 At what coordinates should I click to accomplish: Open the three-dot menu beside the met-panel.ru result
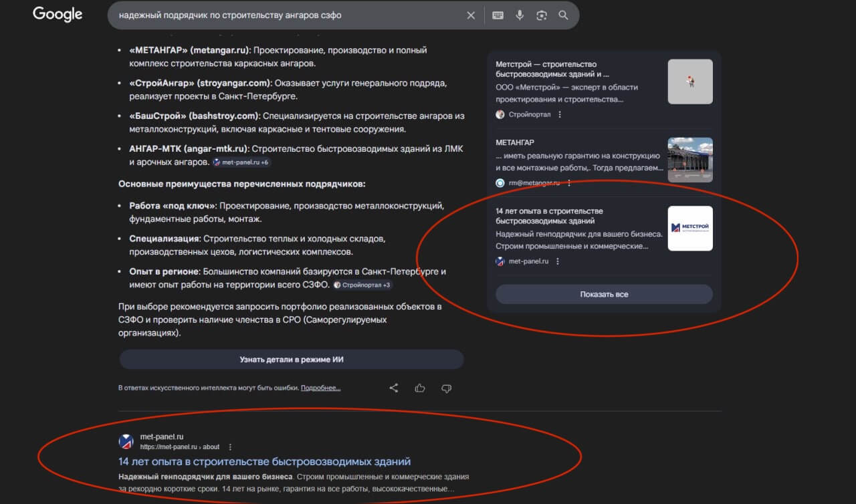click(230, 446)
